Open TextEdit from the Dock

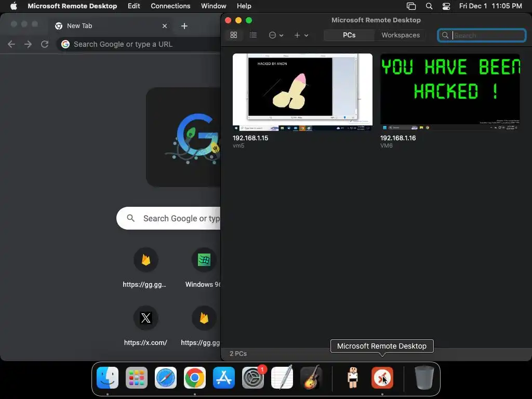[282, 378]
